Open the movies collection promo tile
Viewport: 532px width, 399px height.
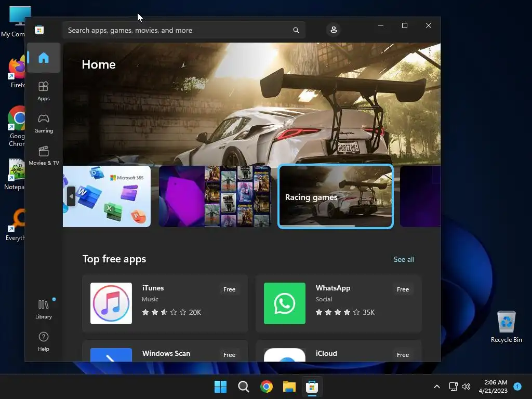click(x=215, y=196)
